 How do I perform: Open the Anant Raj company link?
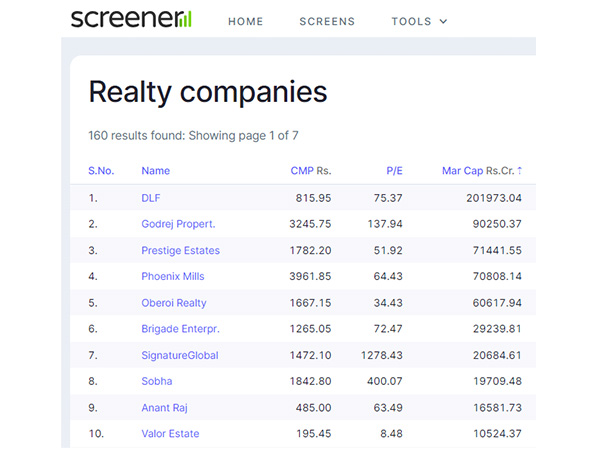click(164, 408)
